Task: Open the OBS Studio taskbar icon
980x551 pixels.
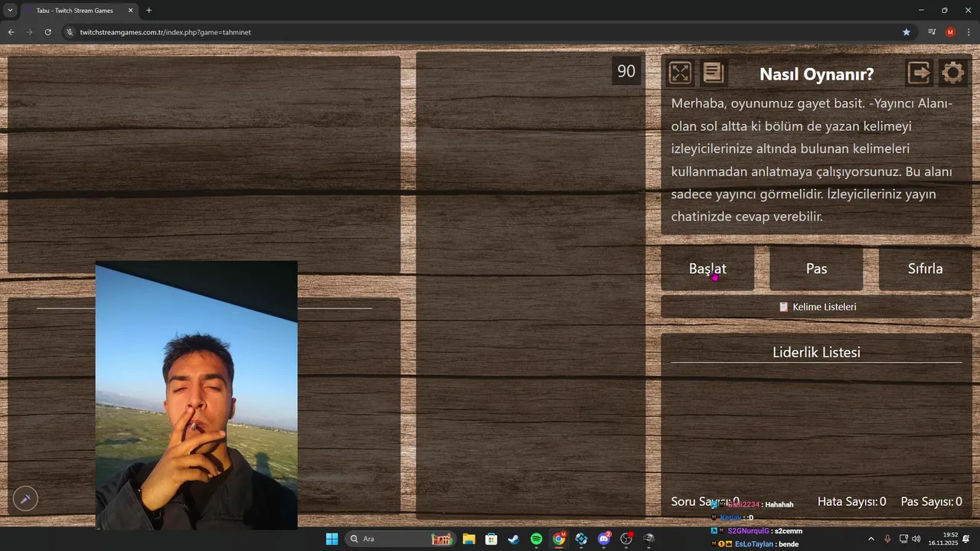Action: [627, 539]
